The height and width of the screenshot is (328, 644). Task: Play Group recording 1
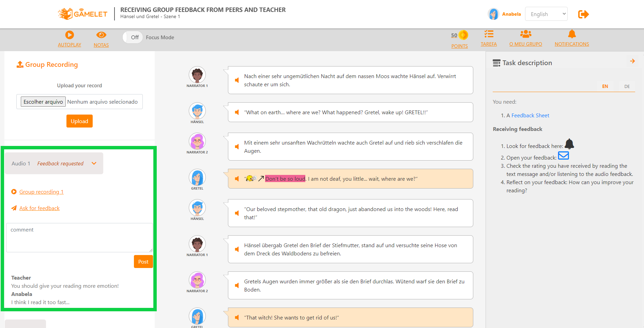click(41, 192)
